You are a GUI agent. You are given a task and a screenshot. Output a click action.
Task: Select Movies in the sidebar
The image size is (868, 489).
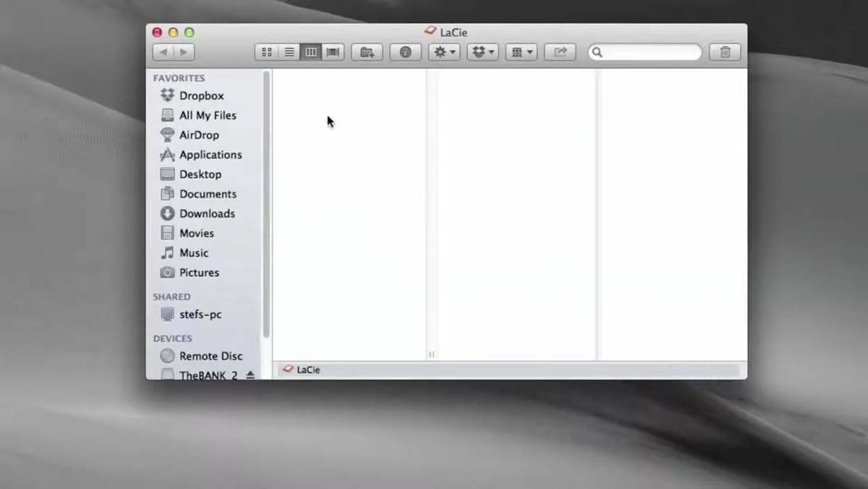coord(187,233)
